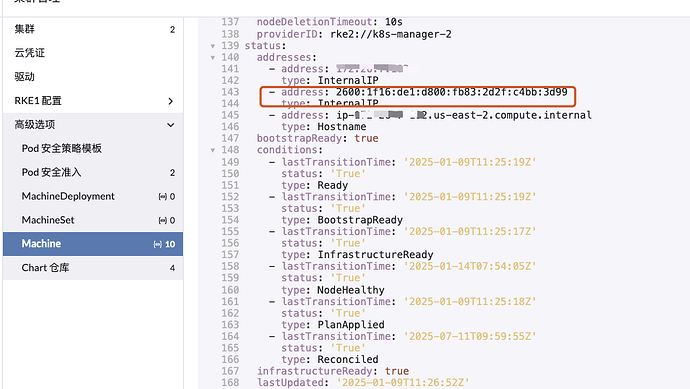Fold the addresses block at line 140
This screenshot has width=690, height=389.
[x=213, y=58]
